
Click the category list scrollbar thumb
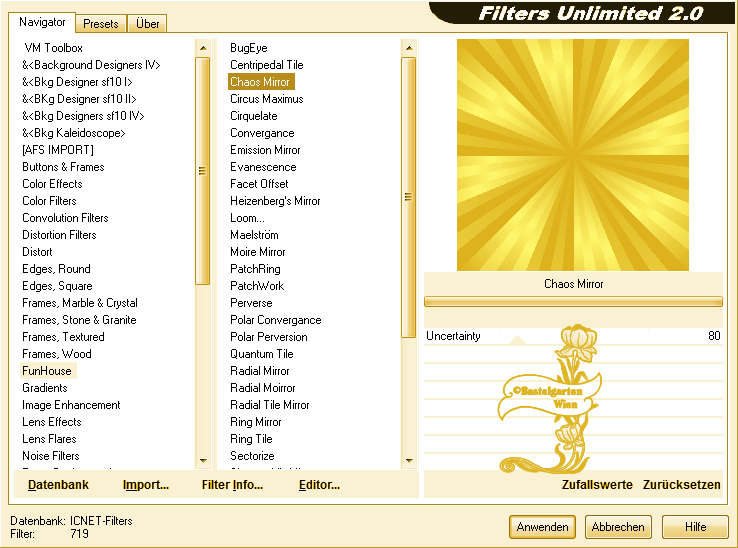coord(202,171)
